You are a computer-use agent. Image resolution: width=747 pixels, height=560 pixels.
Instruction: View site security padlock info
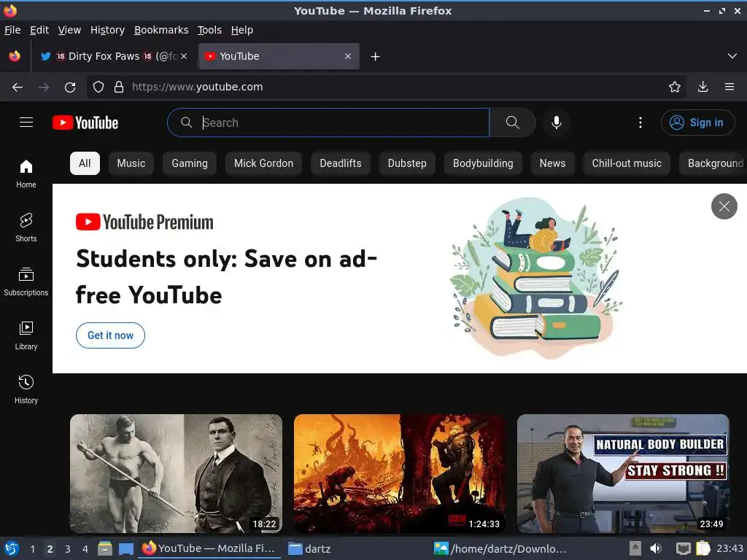coord(119,87)
